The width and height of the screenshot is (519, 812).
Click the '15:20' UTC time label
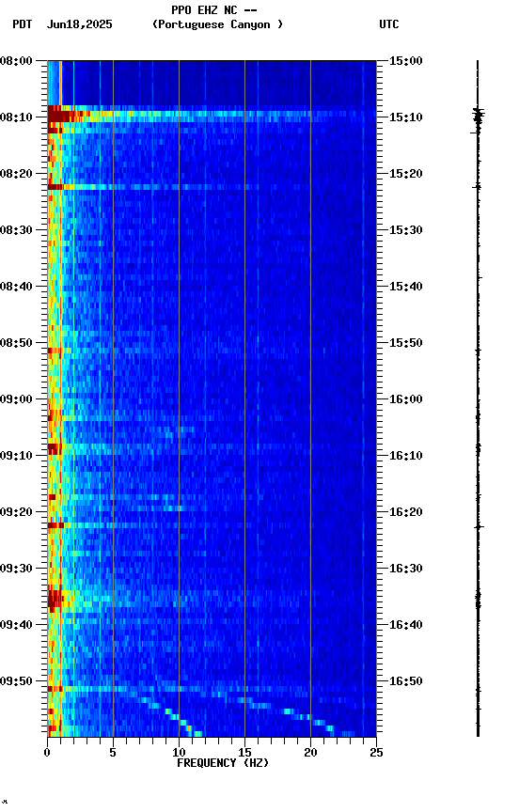pyautogui.click(x=406, y=174)
